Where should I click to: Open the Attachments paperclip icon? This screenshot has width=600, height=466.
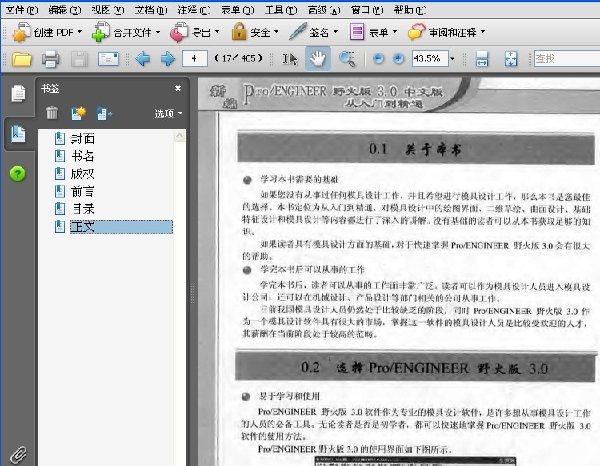[18, 455]
